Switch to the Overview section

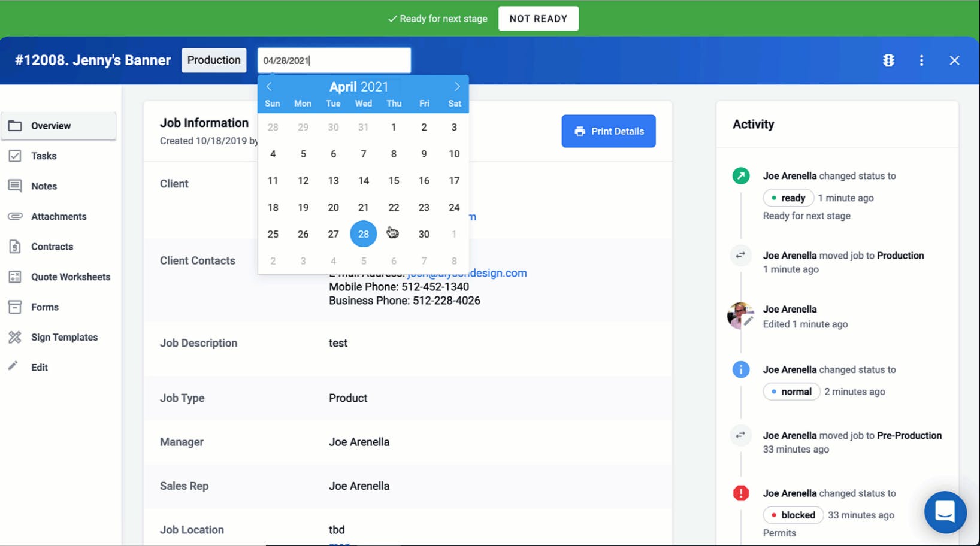pos(51,126)
